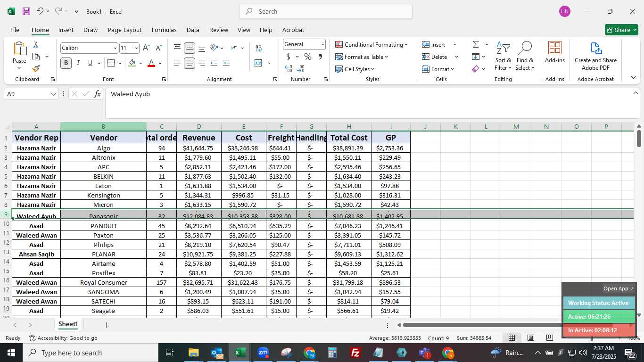Select the Format Painter brush icon
Screen dimensions: 644x362
tap(36, 68)
